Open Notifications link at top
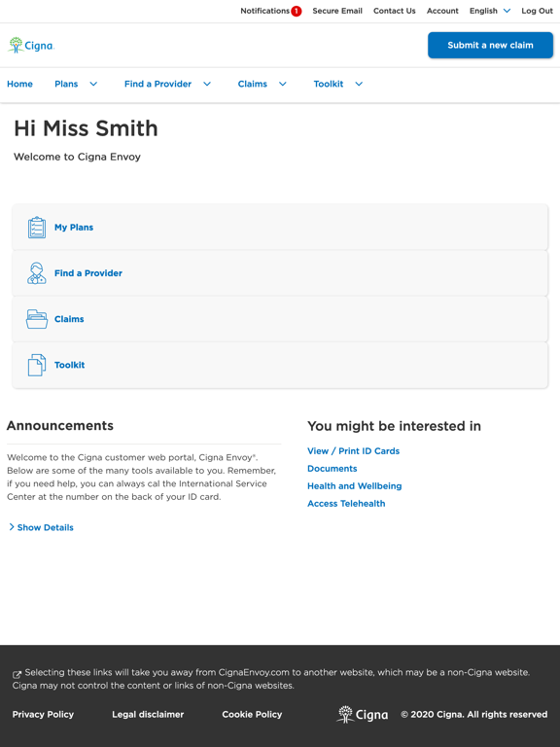The image size is (560, 747). pos(264,11)
